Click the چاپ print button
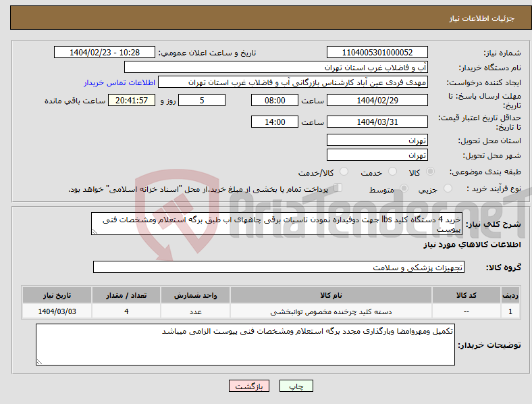The width and height of the screenshot is (532, 404). [296, 386]
